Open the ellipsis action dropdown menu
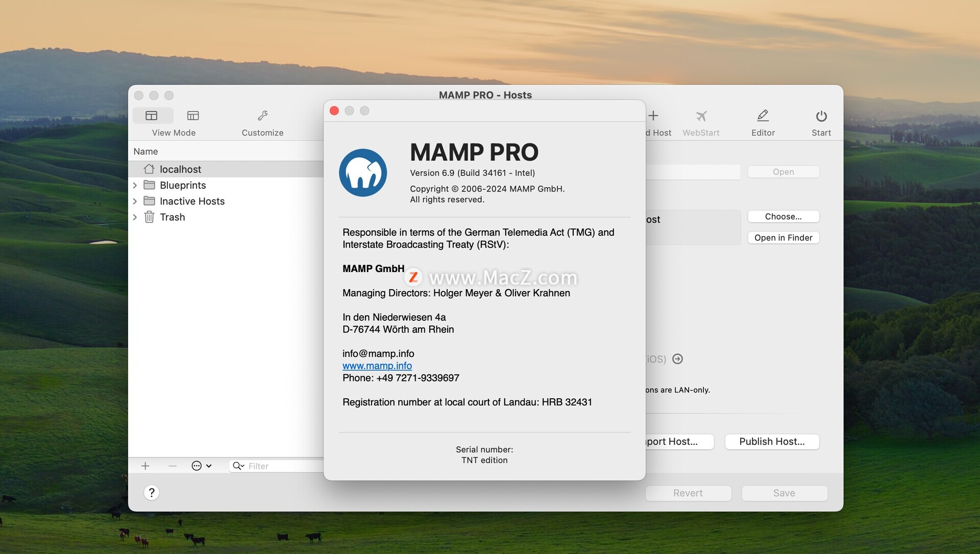Screen dimensions: 980x554 (202, 466)
